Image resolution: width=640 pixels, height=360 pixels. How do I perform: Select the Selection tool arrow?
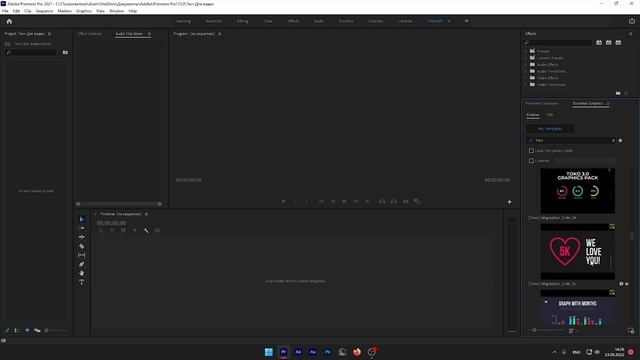tap(82, 219)
